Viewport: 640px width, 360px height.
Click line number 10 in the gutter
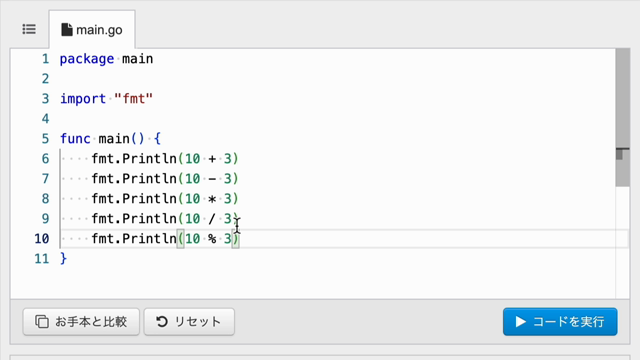(x=42, y=239)
